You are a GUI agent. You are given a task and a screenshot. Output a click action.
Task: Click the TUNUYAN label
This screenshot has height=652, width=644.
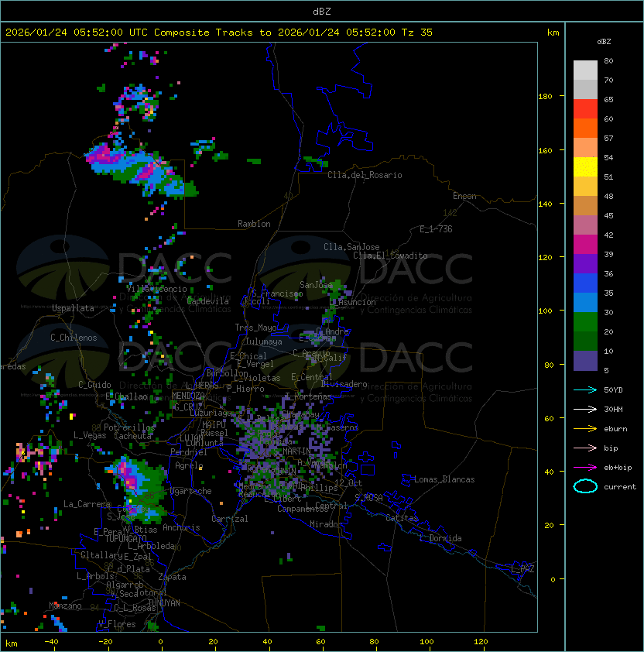pos(164,603)
